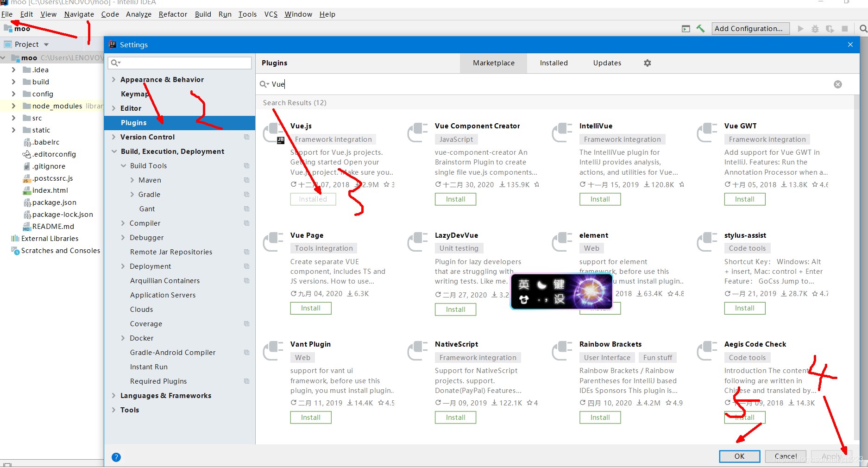The width and height of the screenshot is (868, 468).
Task: Click the Vue Component Creator plugin icon
Action: pyautogui.click(x=418, y=133)
